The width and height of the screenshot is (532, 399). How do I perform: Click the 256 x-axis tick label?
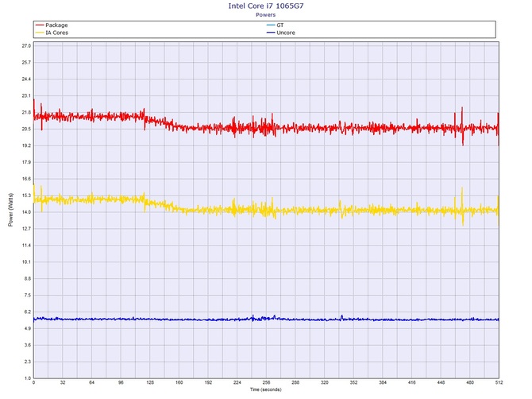pyautogui.click(x=266, y=382)
